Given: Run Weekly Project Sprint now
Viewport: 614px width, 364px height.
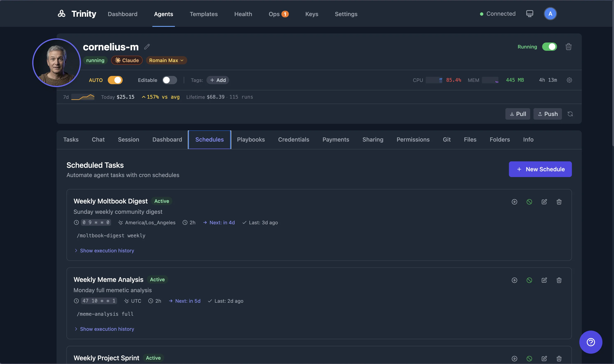Looking at the screenshot, I should point(514,359).
